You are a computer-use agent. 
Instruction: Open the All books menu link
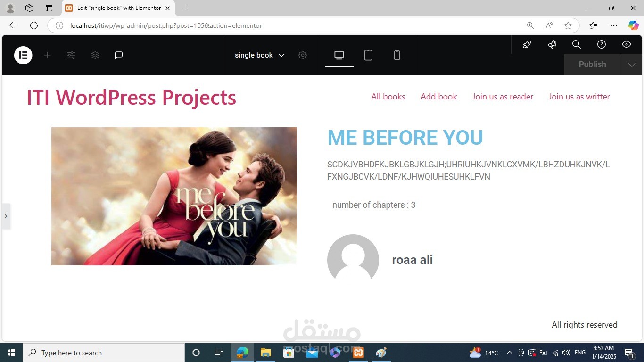coord(388,97)
